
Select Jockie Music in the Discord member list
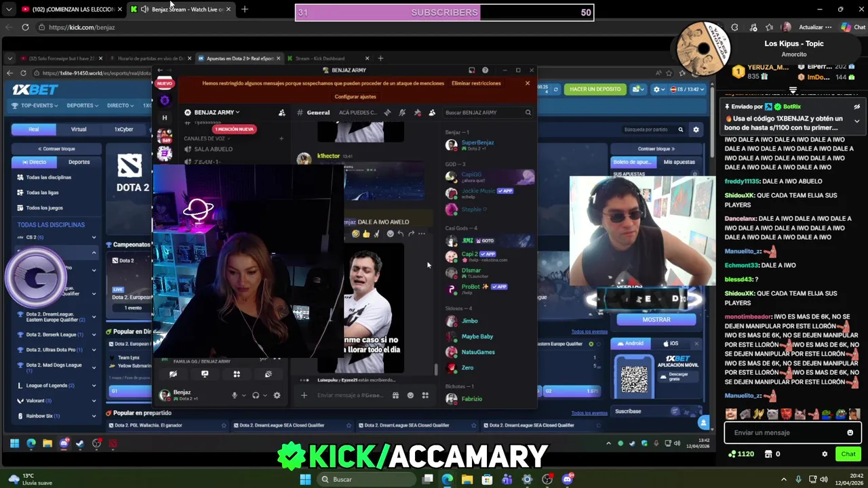pyautogui.click(x=478, y=192)
